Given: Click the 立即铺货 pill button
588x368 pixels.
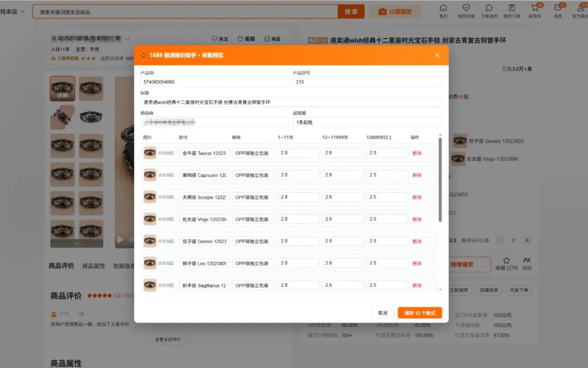Looking at the screenshot, I should tap(458, 290).
